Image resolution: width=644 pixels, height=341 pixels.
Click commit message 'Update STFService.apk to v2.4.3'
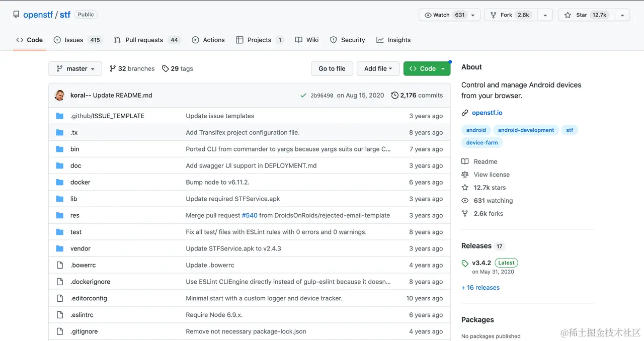coord(233,248)
